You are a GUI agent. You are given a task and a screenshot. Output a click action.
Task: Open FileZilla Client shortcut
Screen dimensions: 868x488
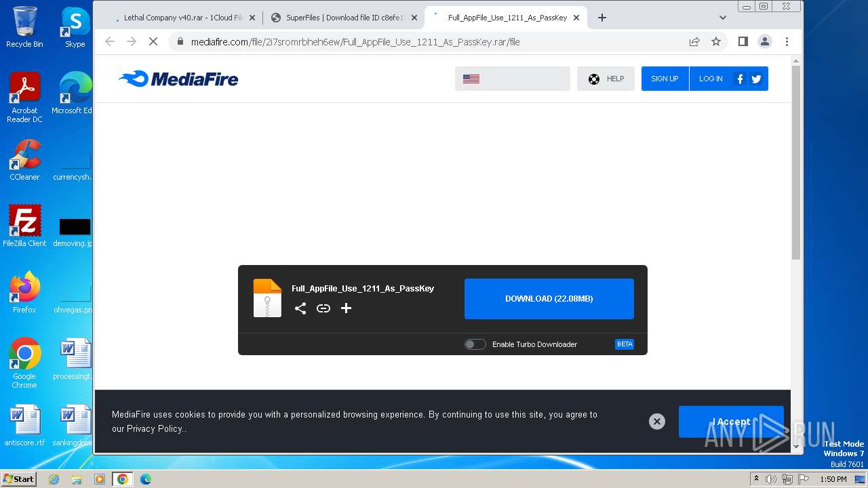click(x=24, y=226)
